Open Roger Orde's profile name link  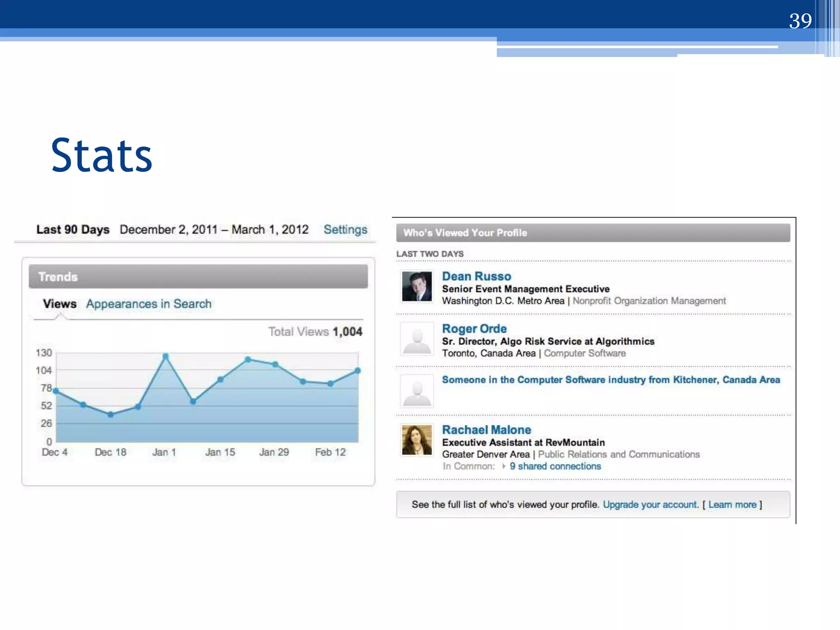click(474, 329)
